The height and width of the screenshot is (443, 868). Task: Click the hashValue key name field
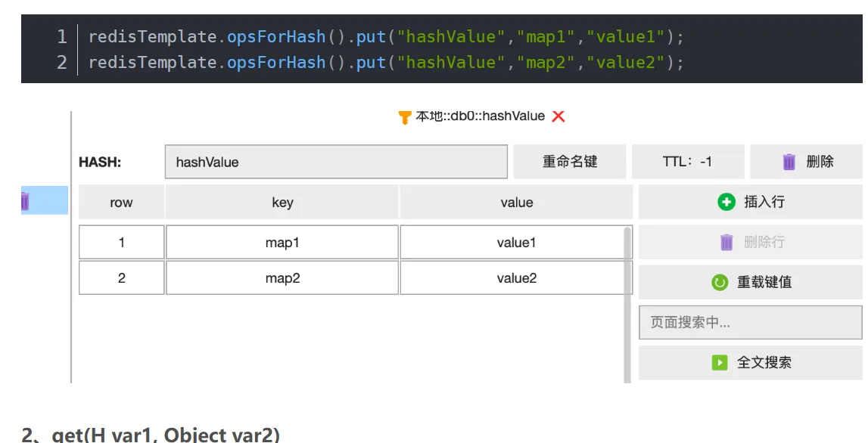[x=336, y=162]
